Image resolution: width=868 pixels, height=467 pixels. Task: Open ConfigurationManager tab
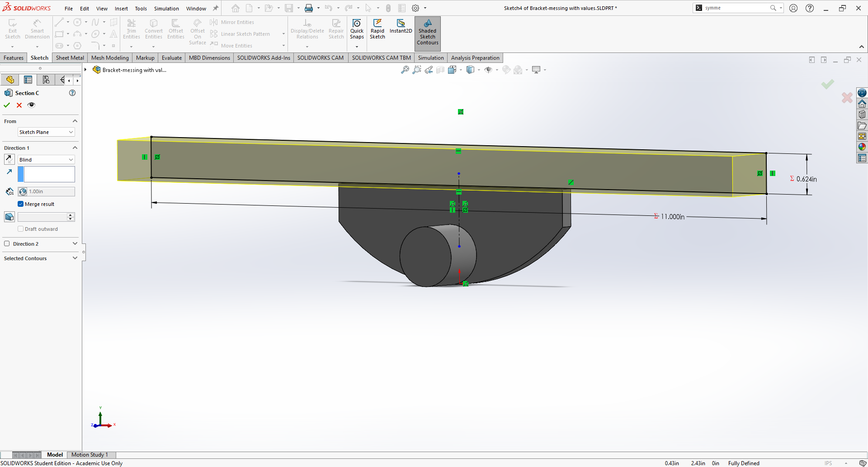[x=46, y=80]
